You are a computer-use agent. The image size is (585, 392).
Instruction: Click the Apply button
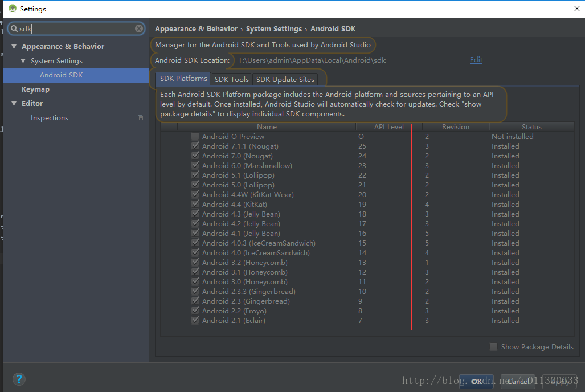point(559,382)
